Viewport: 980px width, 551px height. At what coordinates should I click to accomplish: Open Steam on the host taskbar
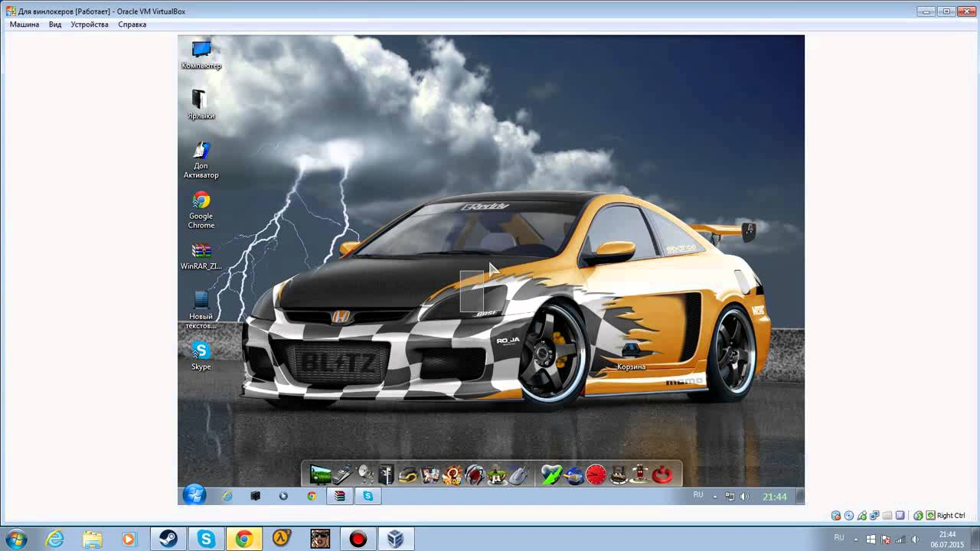pyautogui.click(x=168, y=539)
